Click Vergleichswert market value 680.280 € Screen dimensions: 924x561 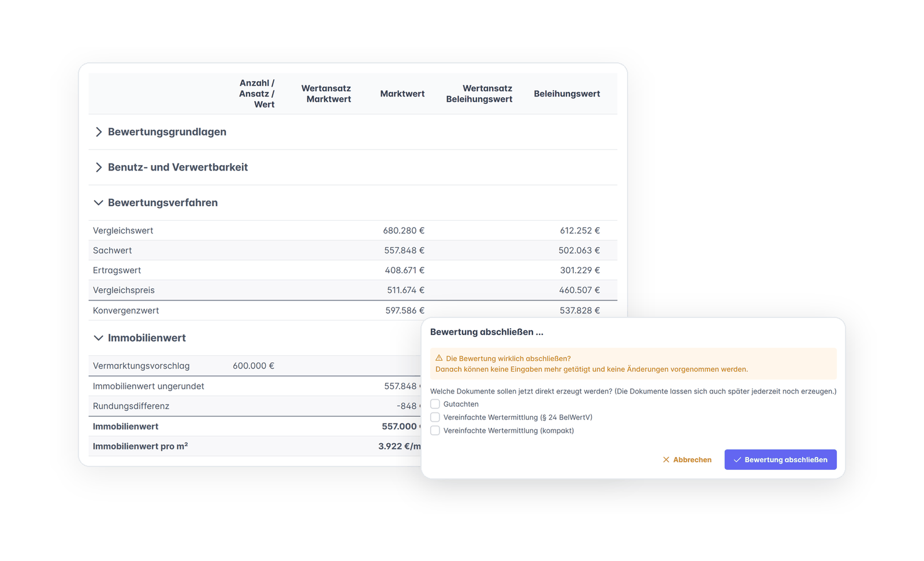404,231
